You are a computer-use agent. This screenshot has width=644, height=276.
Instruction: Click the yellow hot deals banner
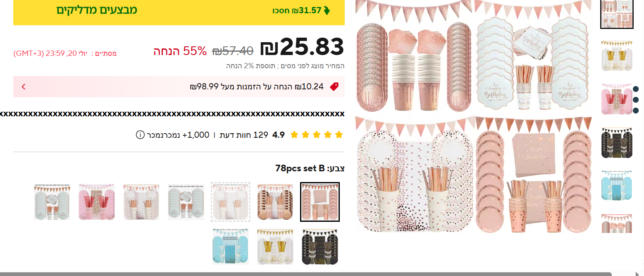tap(179, 11)
